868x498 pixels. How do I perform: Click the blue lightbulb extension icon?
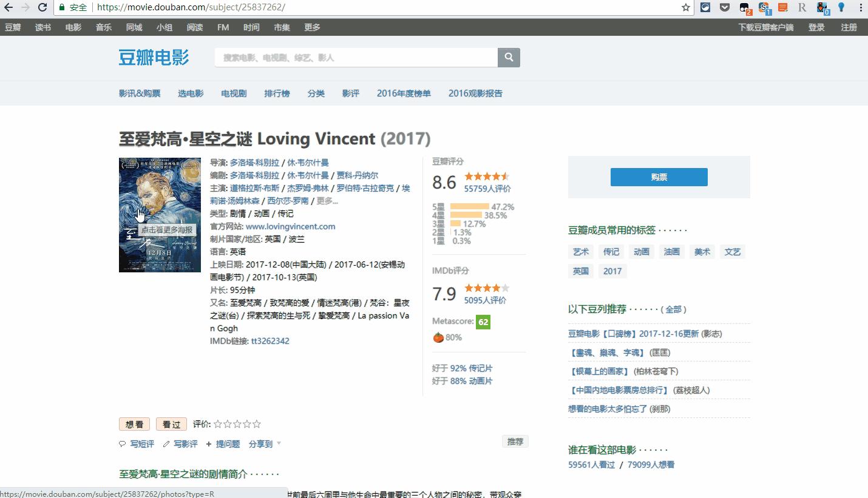841,7
